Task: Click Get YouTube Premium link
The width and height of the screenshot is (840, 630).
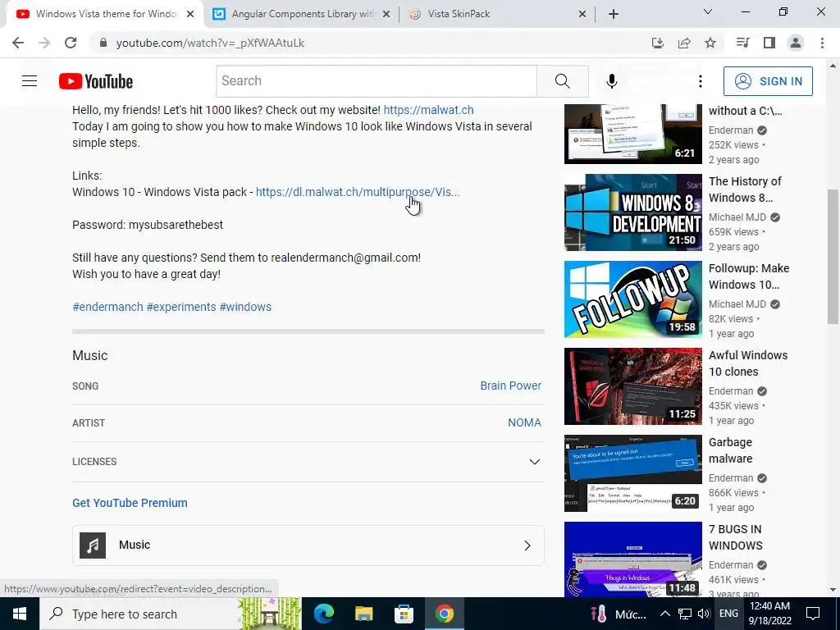Action: click(x=130, y=503)
